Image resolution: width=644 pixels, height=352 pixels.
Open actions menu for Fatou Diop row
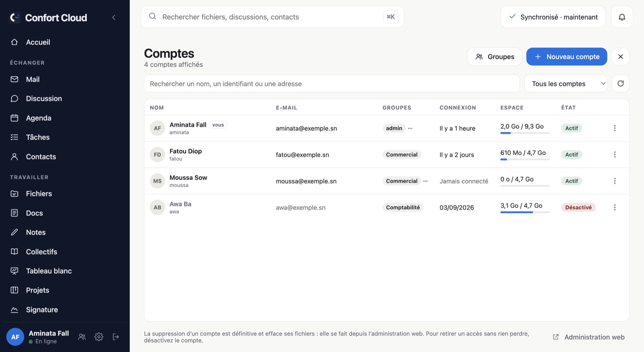click(615, 155)
